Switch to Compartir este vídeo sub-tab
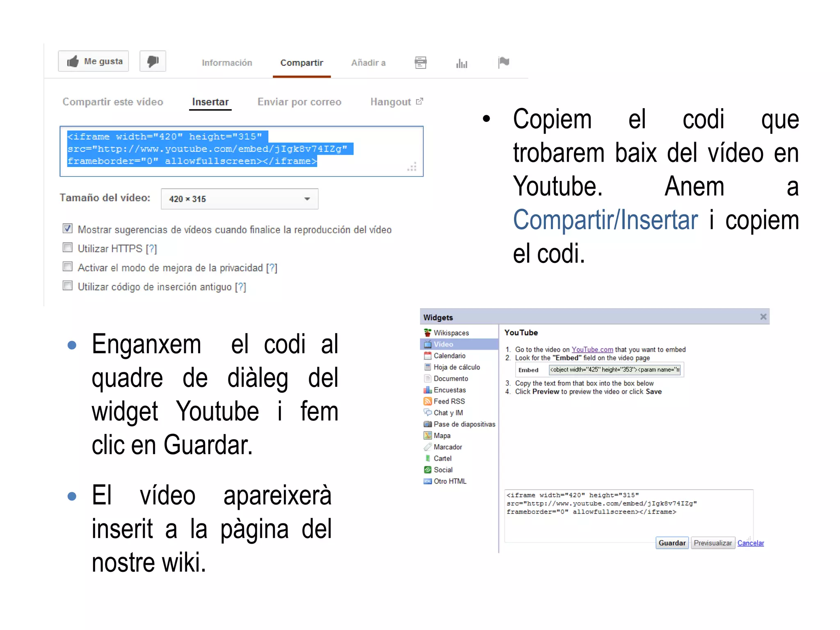This screenshot has width=840, height=630. [x=113, y=102]
